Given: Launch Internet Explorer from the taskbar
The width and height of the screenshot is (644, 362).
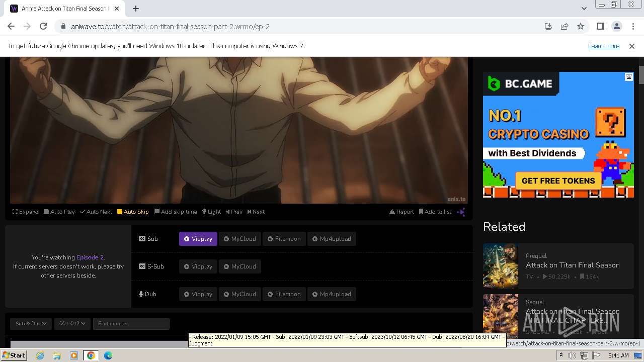Looking at the screenshot, I should [40, 355].
